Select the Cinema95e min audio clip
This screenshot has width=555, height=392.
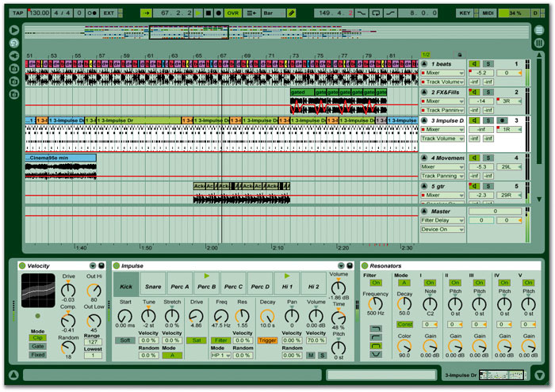click(x=59, y=158)
